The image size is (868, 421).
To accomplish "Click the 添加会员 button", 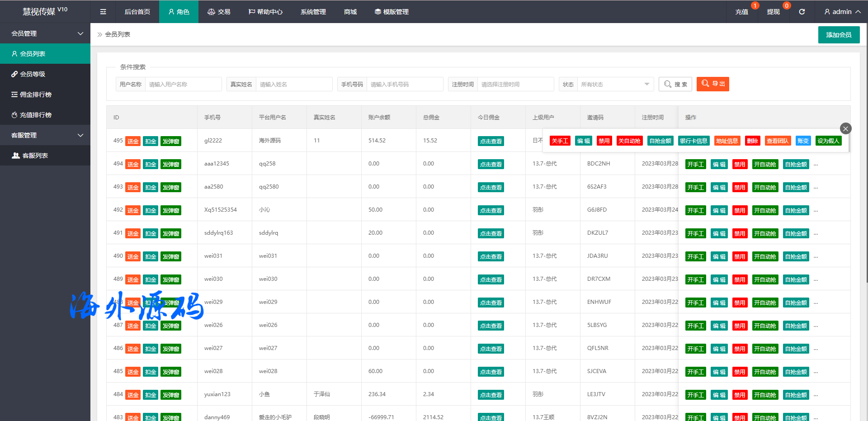I will point(839,35).
